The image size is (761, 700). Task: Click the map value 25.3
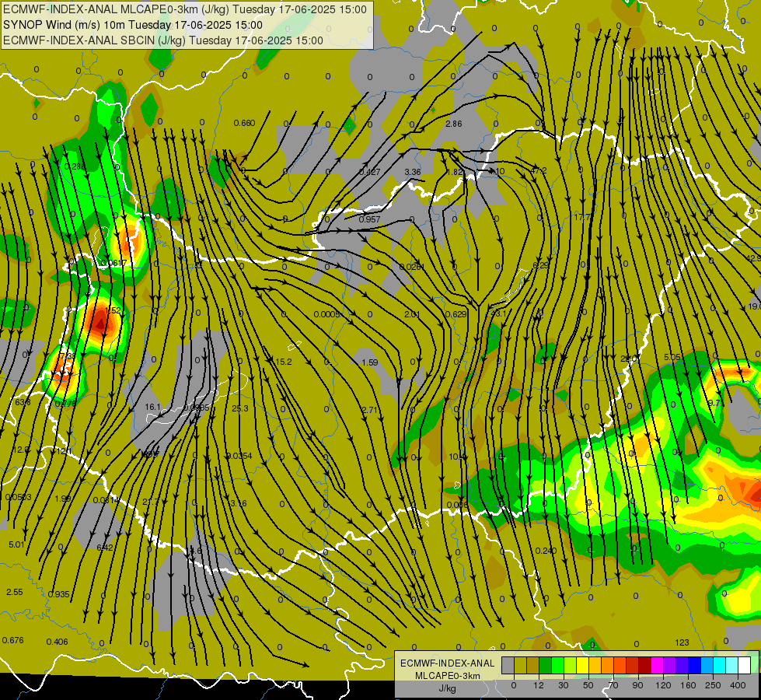[x=239, y=408]
